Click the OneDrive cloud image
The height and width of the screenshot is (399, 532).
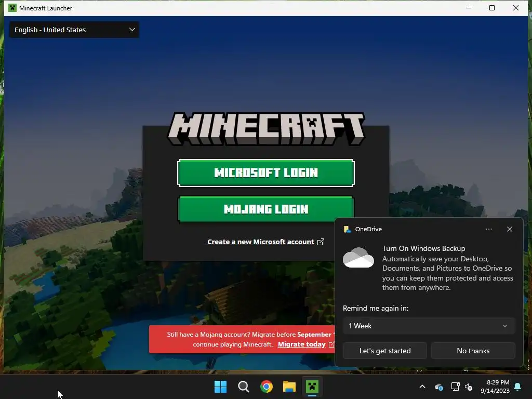358,258
